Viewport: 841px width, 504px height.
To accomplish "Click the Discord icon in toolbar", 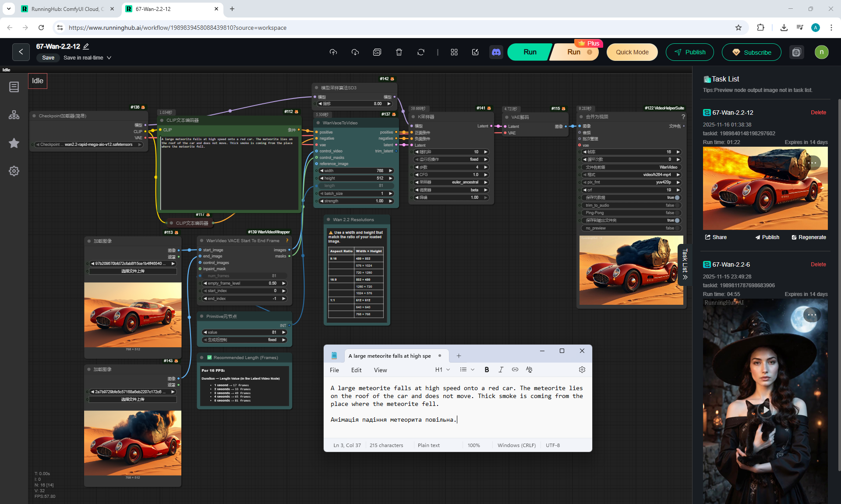I will tap(496, 52).
